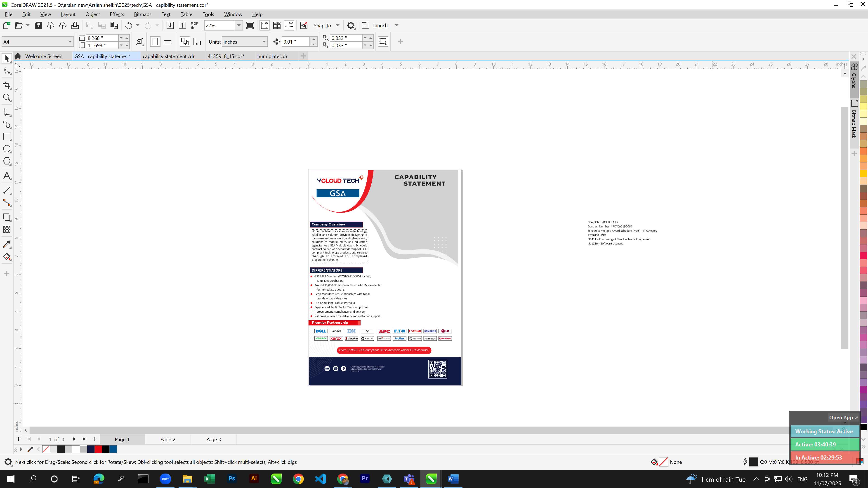Select the Text tool

(7, 176)
